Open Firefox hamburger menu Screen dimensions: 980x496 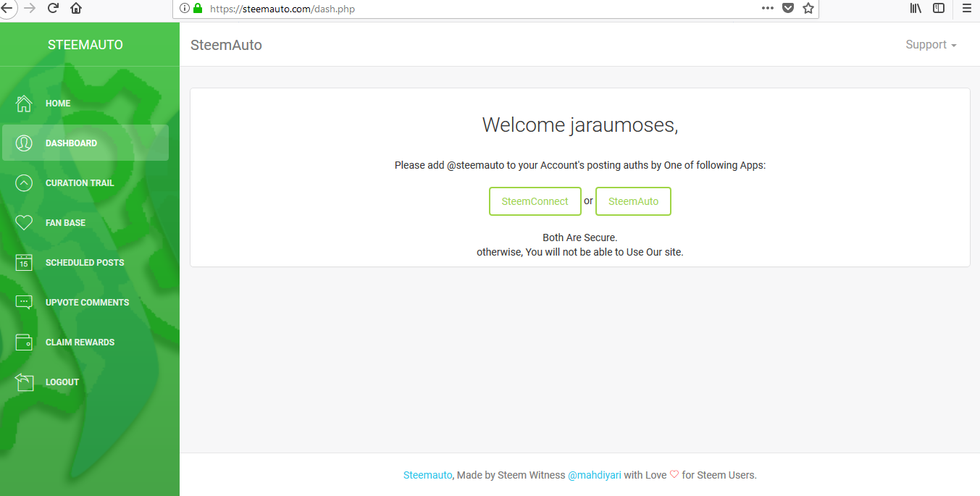pos(966,9)
